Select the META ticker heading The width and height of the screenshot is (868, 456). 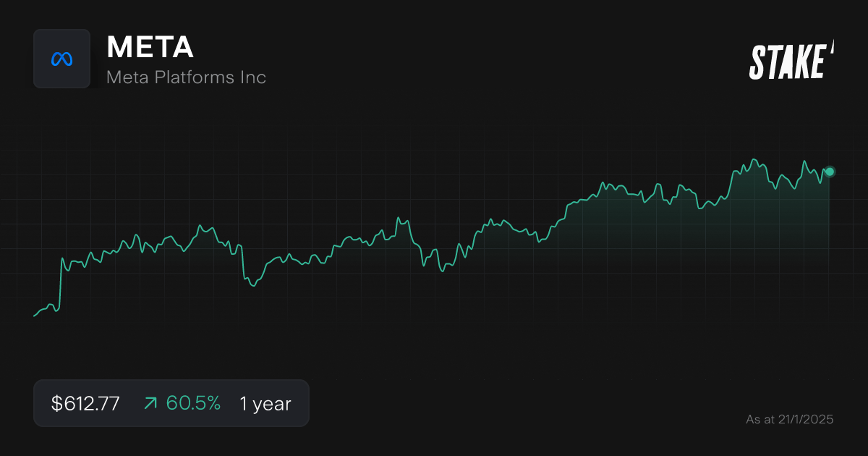tap(149, 47)
